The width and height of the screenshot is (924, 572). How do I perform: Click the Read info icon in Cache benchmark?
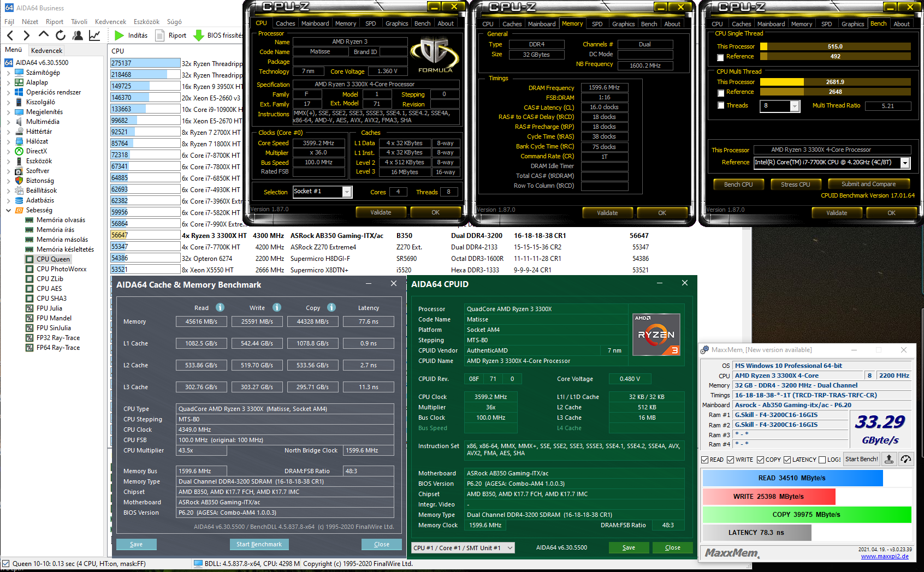pyautogui.click(x=220, y=307)
